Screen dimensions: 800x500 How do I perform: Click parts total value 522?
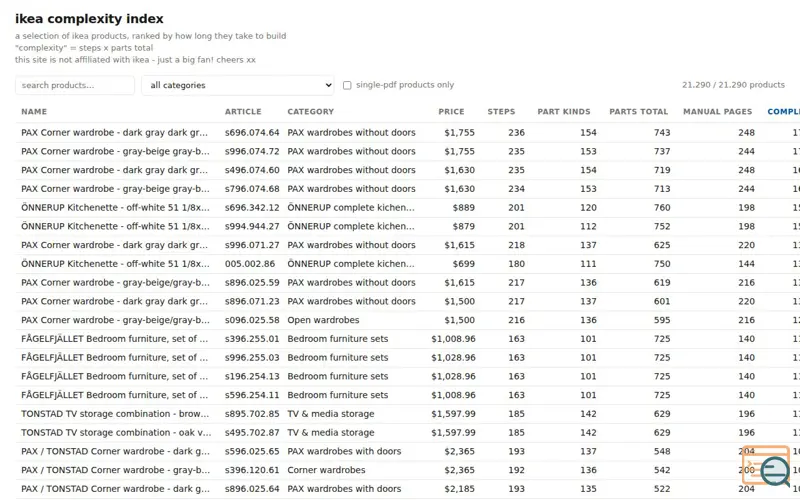pyautogui.click(x=662, y=489)
